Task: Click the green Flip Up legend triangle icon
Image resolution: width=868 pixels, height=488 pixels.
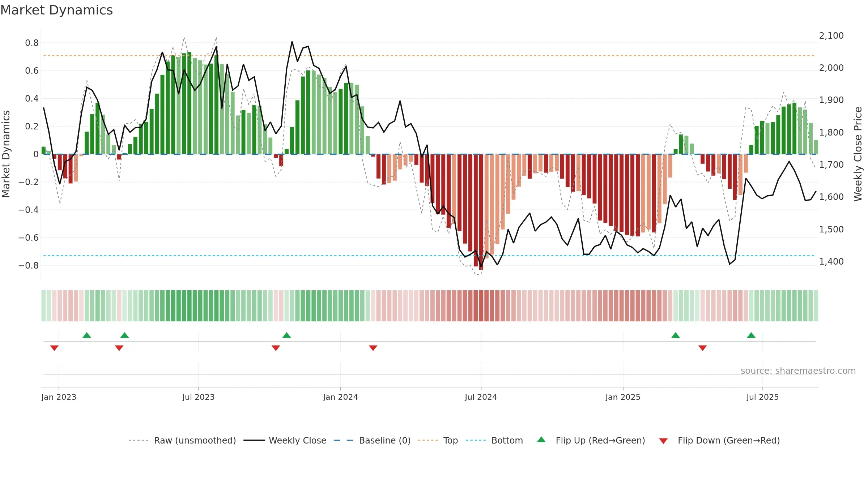Action: point(541,440)
